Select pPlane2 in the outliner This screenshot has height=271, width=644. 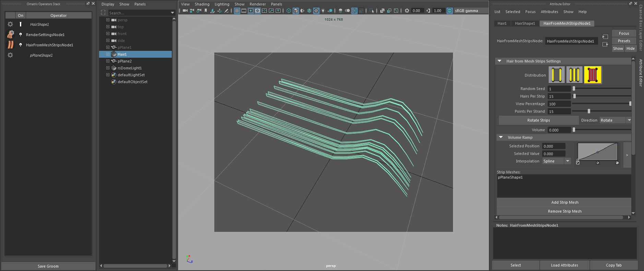(x=124, y=61)
